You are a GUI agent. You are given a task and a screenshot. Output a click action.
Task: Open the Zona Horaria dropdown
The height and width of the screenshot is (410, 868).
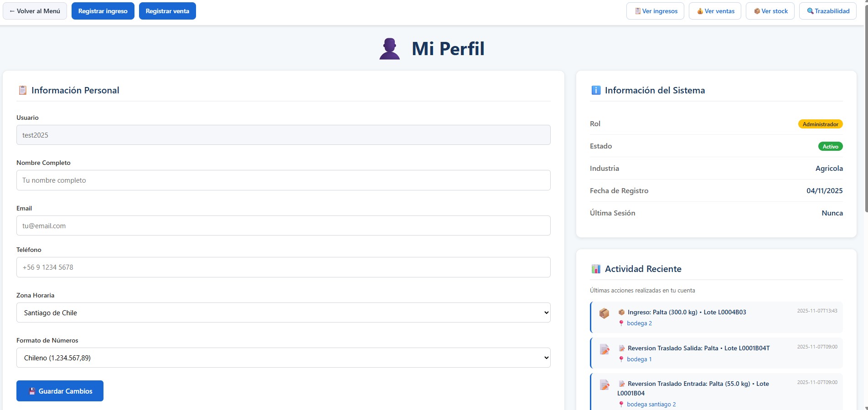283,313
